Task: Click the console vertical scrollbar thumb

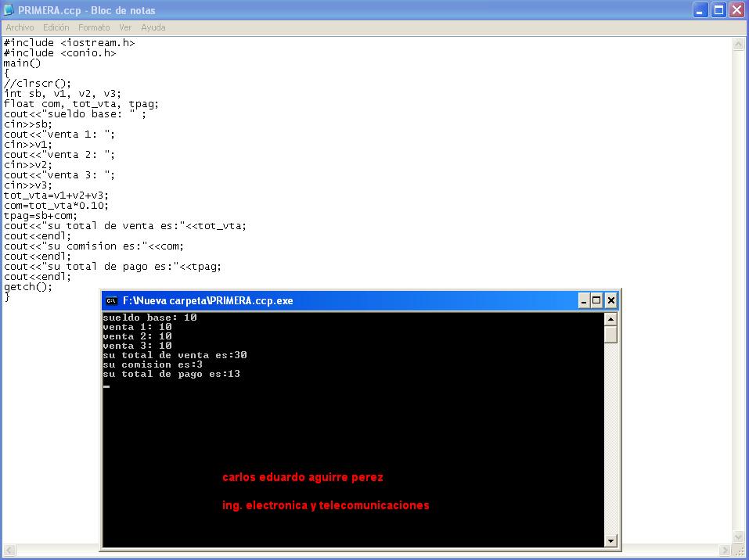Action: 610,334
